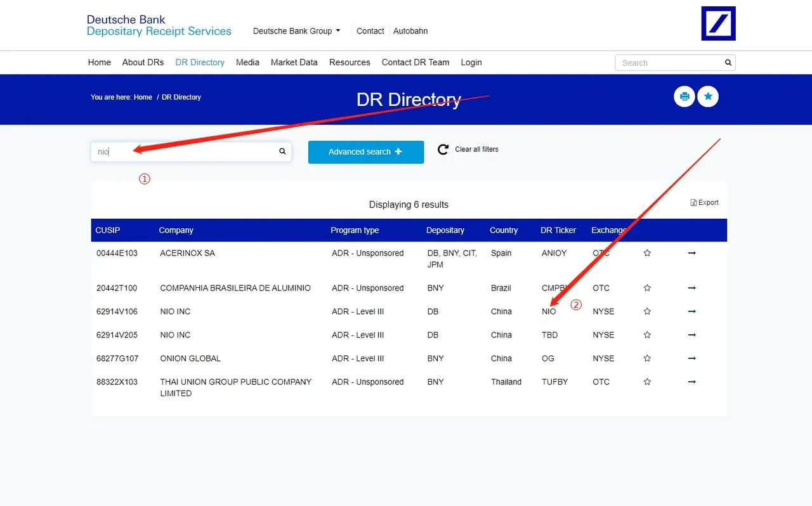Click the print page icon
The height and width of the screenshot is (506, 812).
(x=684, y=97)
